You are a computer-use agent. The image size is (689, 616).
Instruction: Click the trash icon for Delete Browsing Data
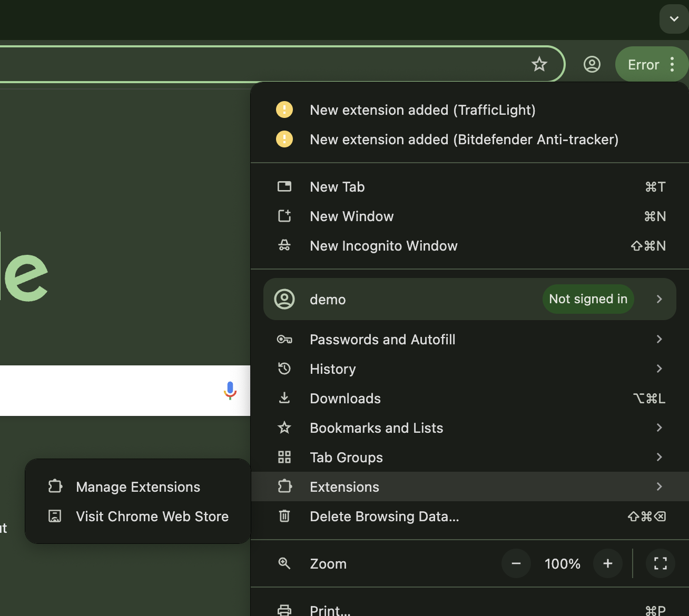[284, 516]
